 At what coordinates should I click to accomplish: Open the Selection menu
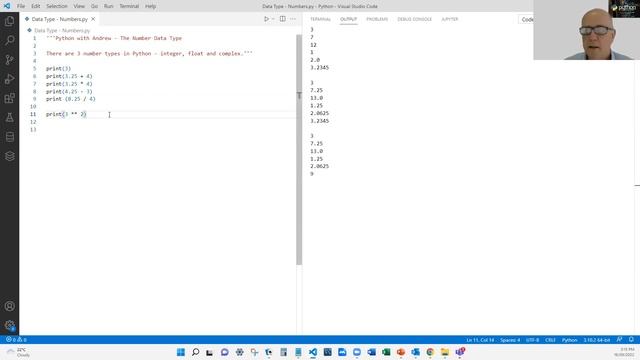(56, 6)
